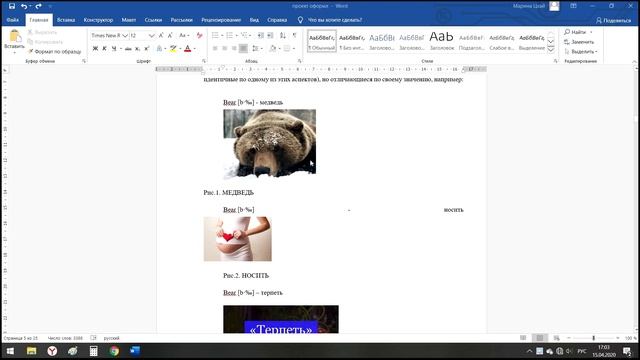
Task: Expand the styles gallery
Action: (551, 49)
